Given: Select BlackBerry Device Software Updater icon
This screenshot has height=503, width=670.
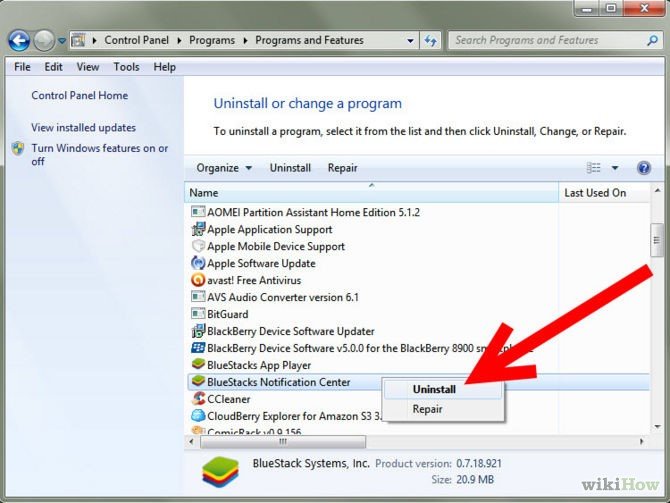Looking at the screenshot, I should point(198,331).
